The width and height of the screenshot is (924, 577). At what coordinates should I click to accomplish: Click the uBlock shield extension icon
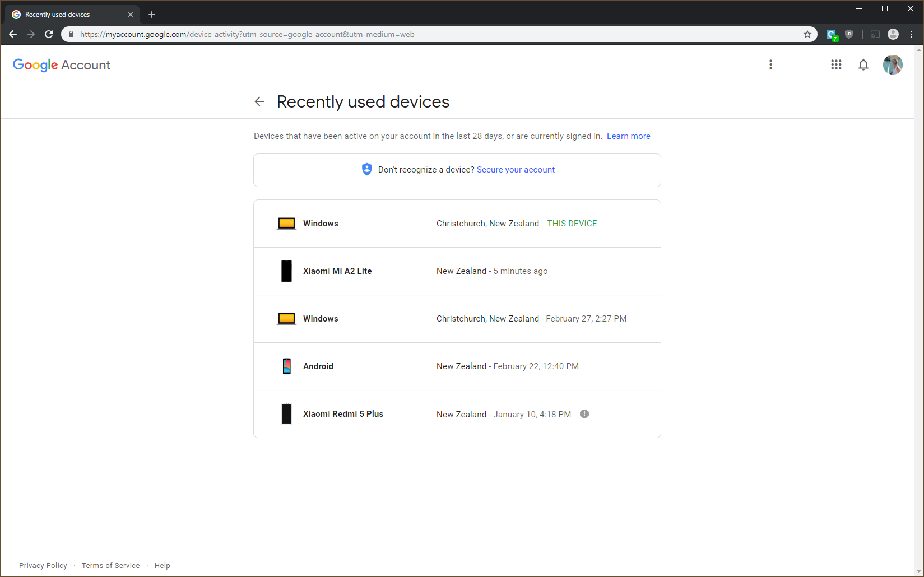coord(849,34)
